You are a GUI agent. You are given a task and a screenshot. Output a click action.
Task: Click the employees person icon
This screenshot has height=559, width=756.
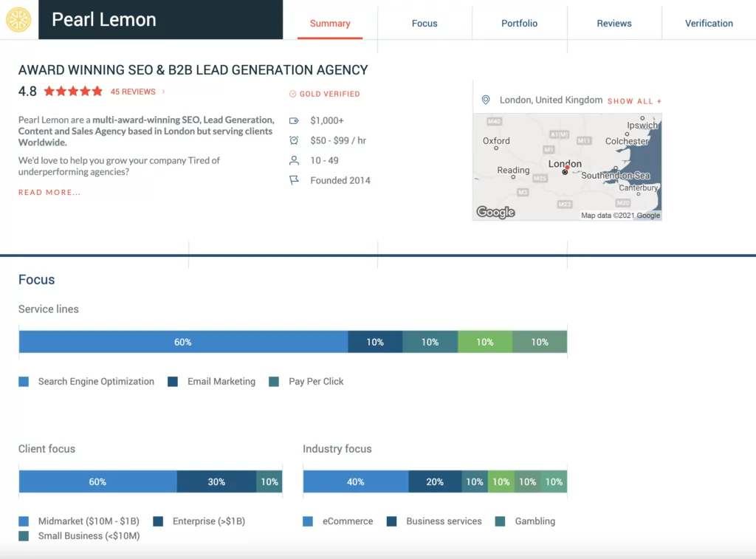[294, 160]
